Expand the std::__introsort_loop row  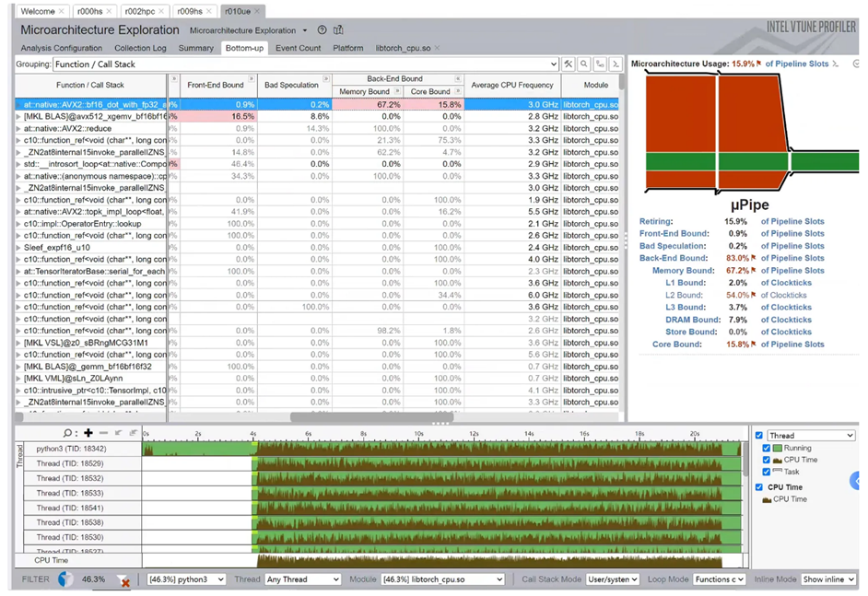(18, 164)
